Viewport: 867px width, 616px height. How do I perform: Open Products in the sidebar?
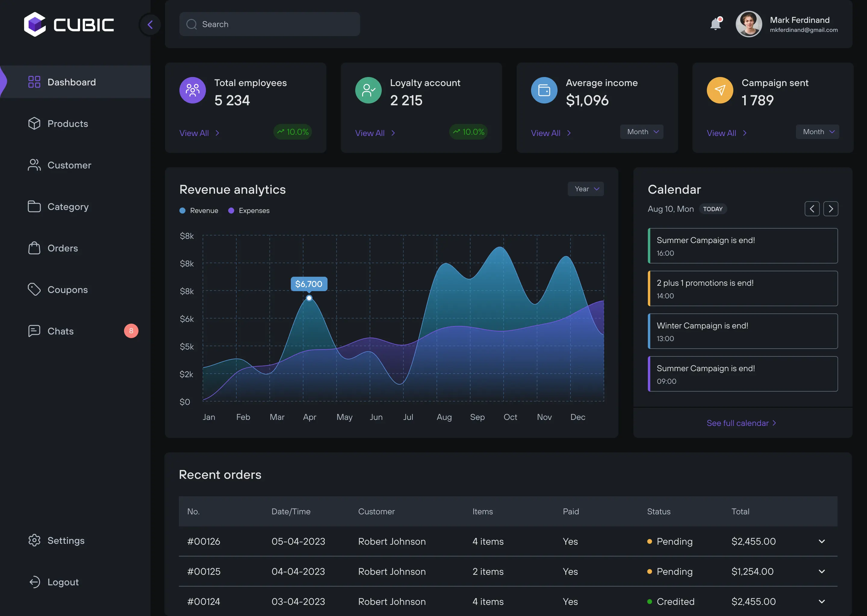67,124
